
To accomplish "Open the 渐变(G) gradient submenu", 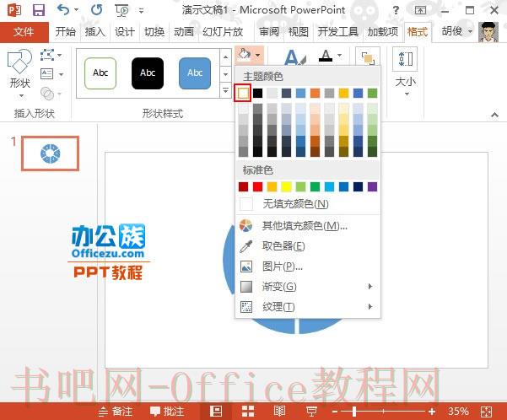I will point(308,287).
